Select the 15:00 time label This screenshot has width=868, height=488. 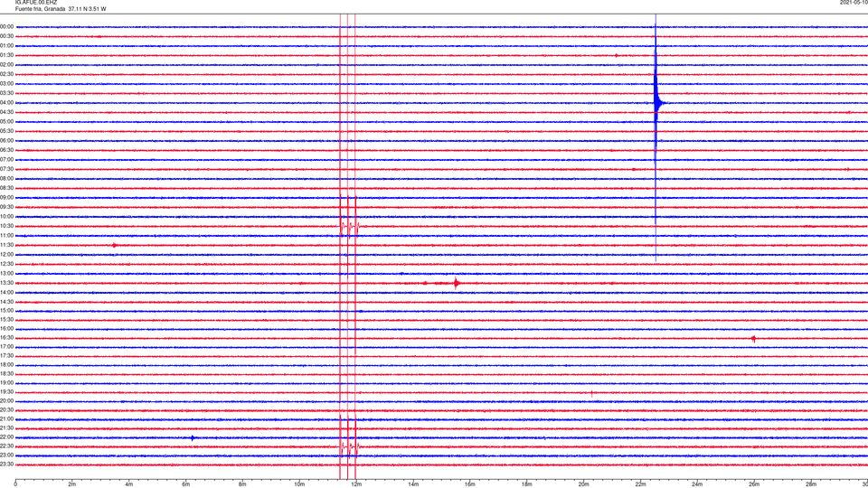tap(7, 310)
